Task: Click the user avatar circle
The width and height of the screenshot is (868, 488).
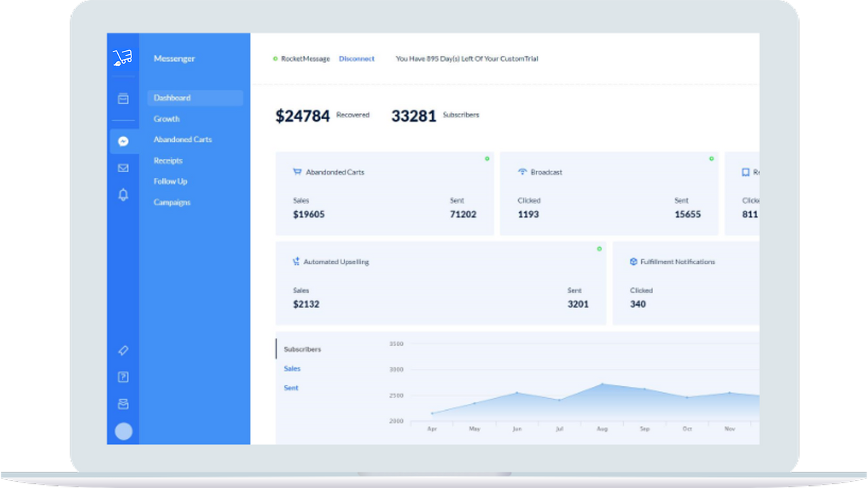Action: (123, 431)
